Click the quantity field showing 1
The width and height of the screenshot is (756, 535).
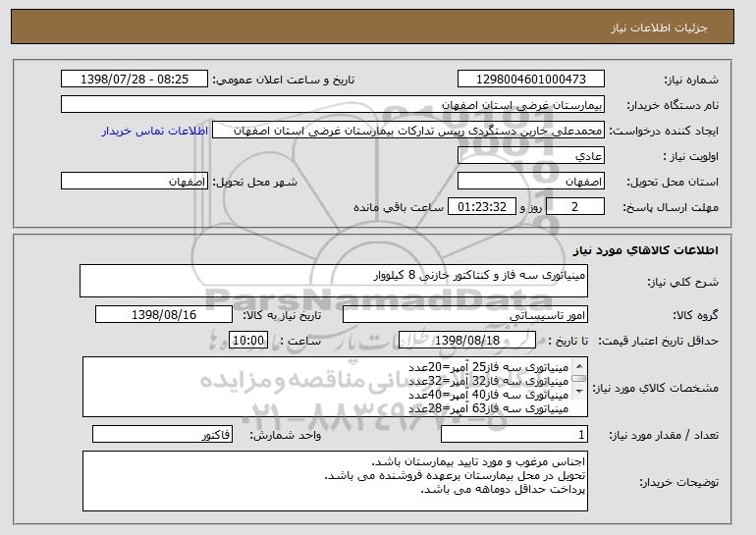click(x=514, y=434)
